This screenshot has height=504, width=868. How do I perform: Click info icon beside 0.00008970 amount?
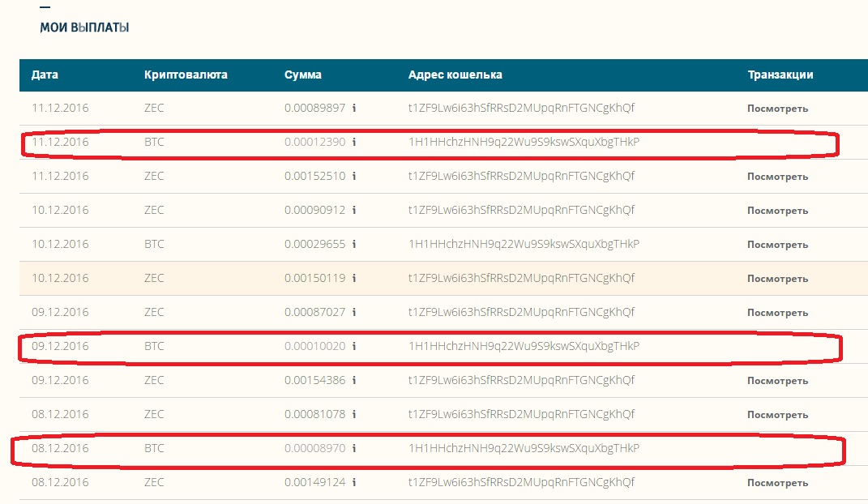click(x=354, y=448)
